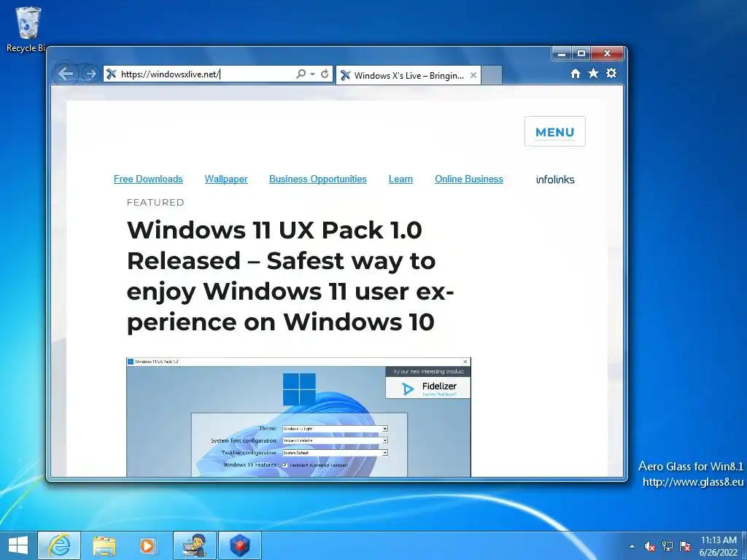Click the network tray icon
Viewport: 747px width, 560px height.
667,546
